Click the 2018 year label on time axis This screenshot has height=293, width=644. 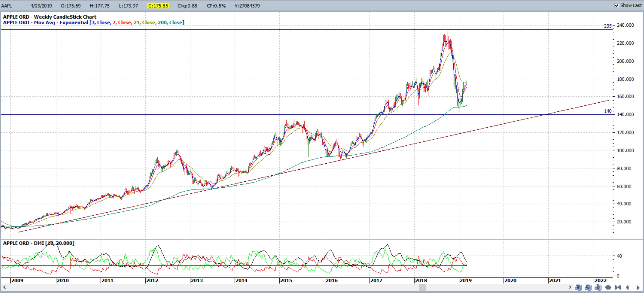coord(421,280)
